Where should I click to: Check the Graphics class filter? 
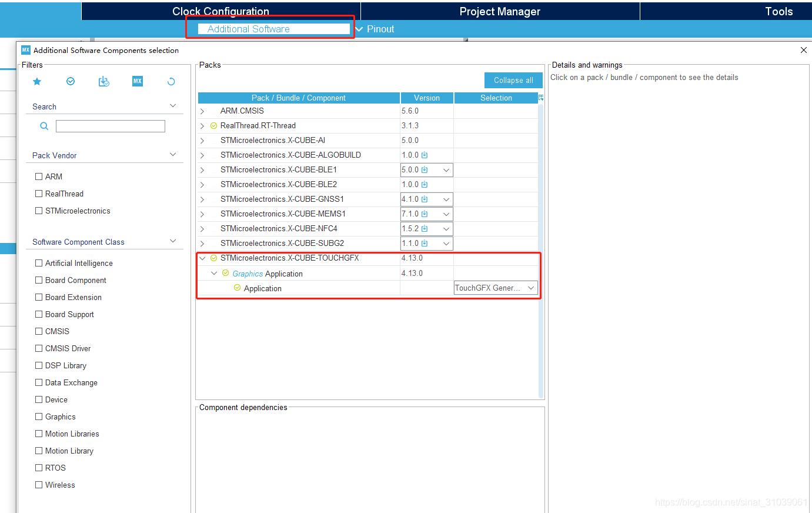point(39,417)
